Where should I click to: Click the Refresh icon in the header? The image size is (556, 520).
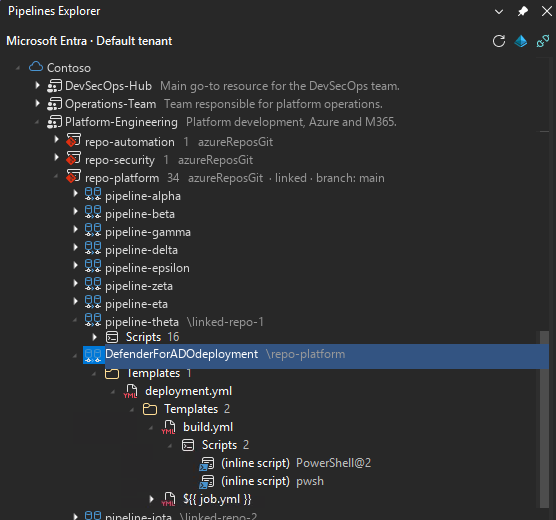point(499,41)
